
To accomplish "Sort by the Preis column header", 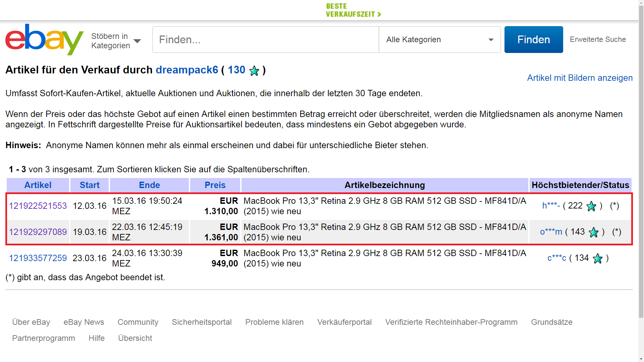I will point(215,185).
